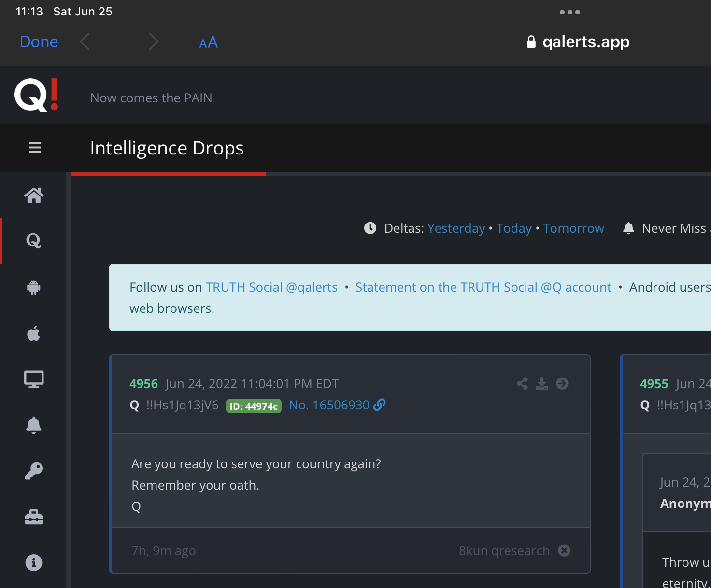Open drop 4956 with arrow icon

tap(562, 383)
